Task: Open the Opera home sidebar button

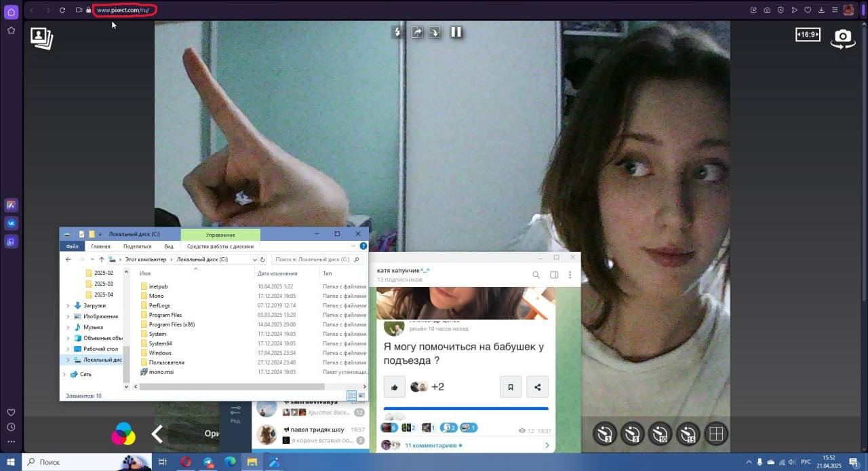Action: tap(11, 12)
